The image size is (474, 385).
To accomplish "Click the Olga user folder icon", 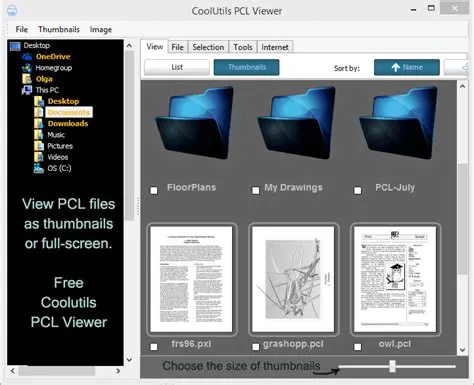I will coord(27,79).
